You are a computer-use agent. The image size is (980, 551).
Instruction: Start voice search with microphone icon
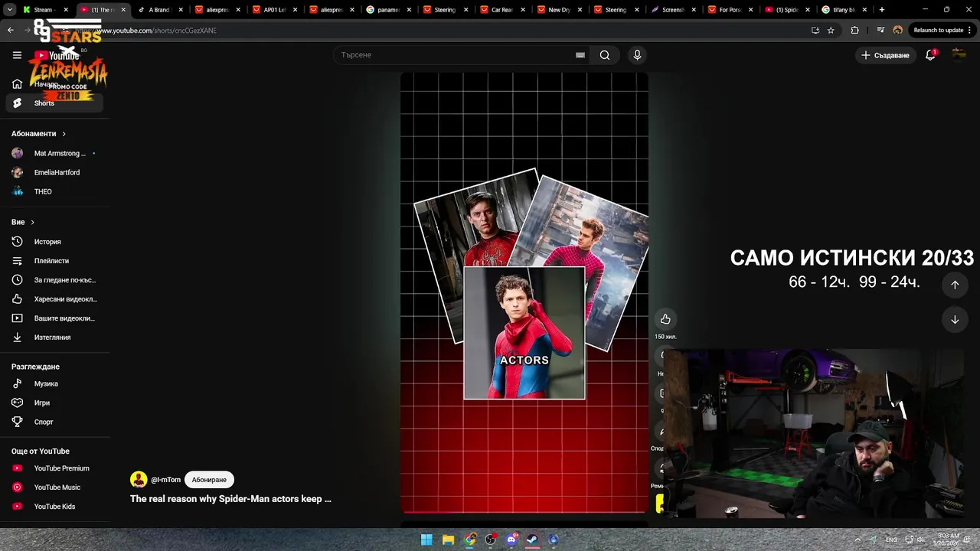(x=637, y=55)
